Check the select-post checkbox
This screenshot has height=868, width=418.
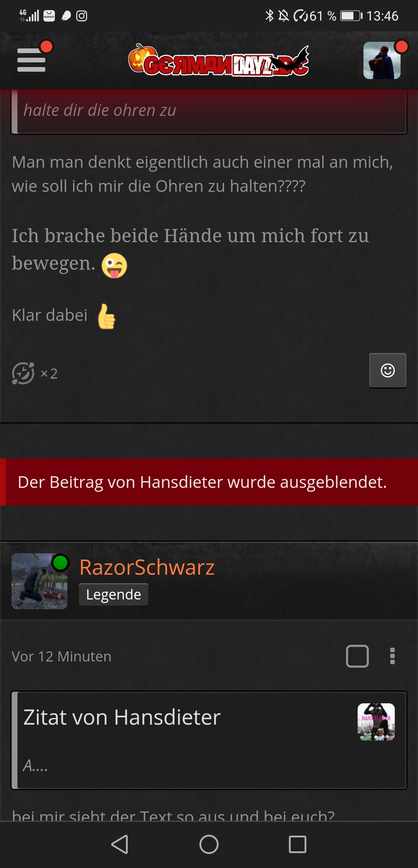pos(357,656)
